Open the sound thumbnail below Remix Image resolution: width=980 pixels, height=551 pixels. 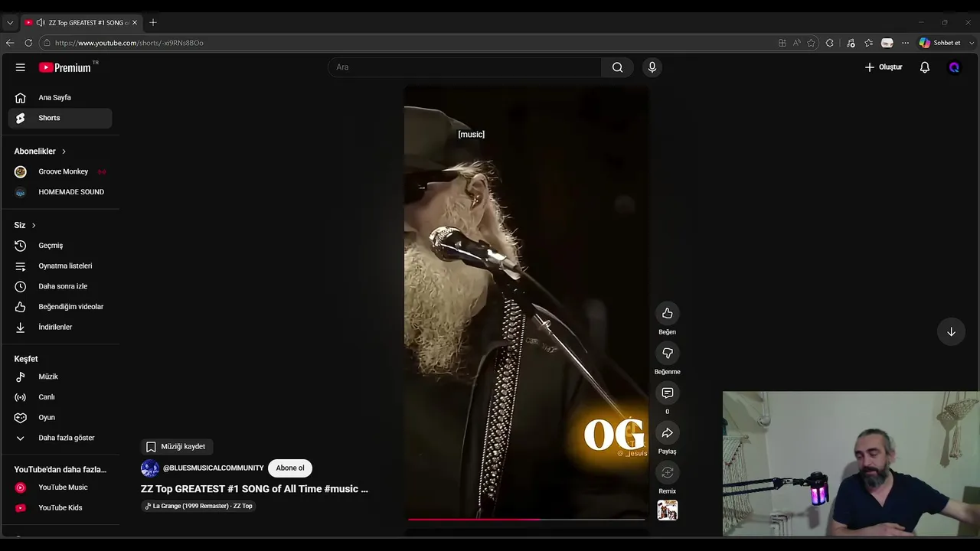pos(668,510)
